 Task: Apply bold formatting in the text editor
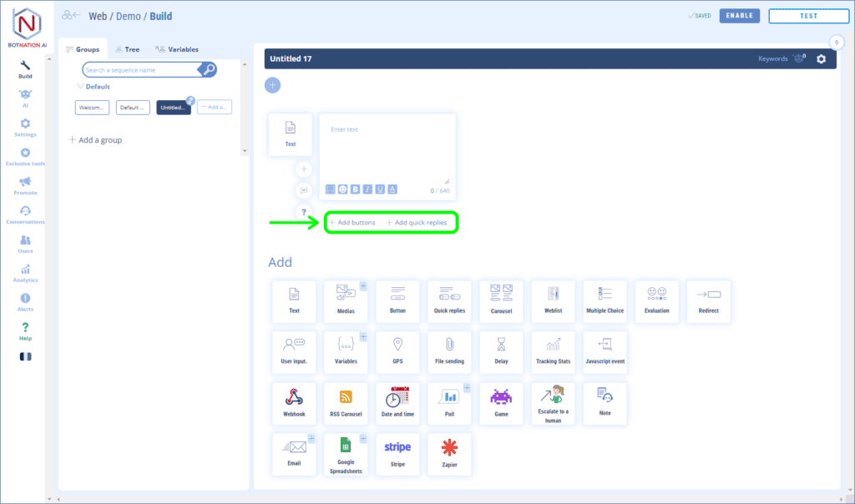click(356, 189)
